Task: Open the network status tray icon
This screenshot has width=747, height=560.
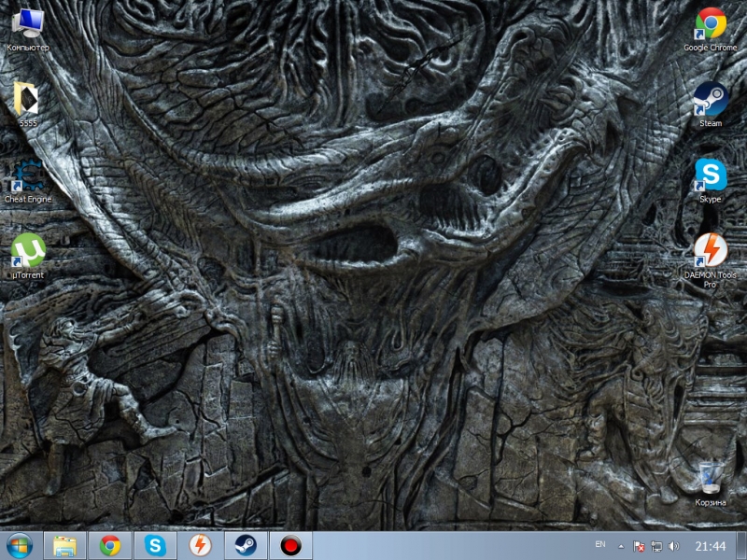Action: (x=656, y=546)
